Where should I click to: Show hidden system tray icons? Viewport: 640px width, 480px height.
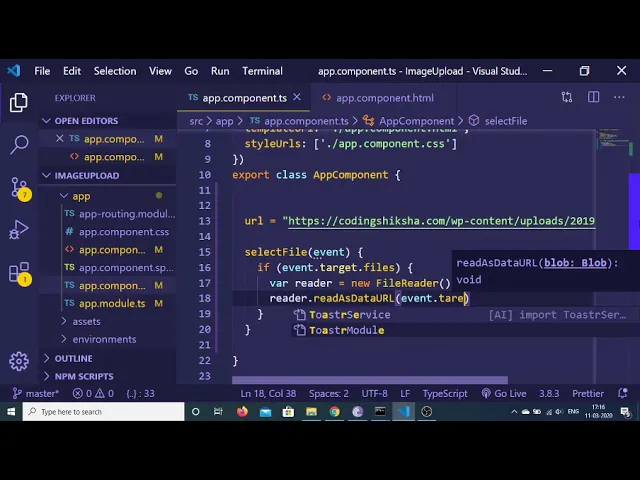[514, 411]
